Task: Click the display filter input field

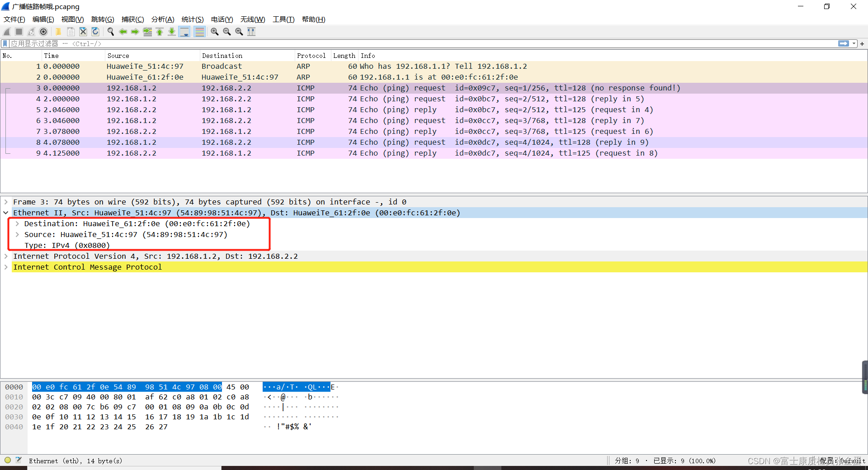Action: pos(423,43)
